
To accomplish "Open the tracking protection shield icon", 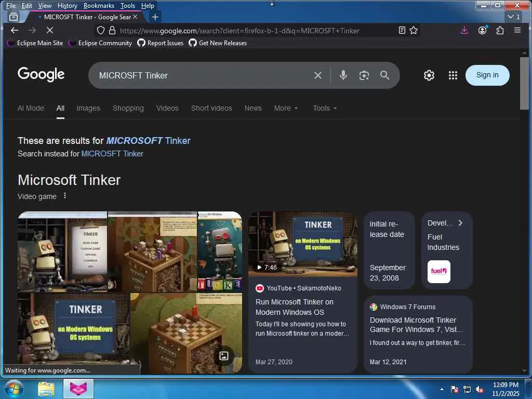I will [x=101, y=31].
